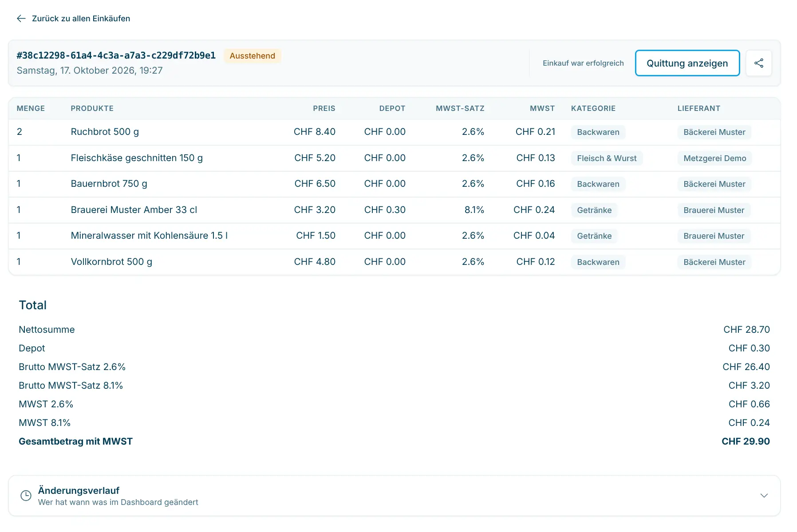Click the Brutto MWST-Satz 8.1% label
Viewport: 797px width, 532px height.
click(71, 386)
